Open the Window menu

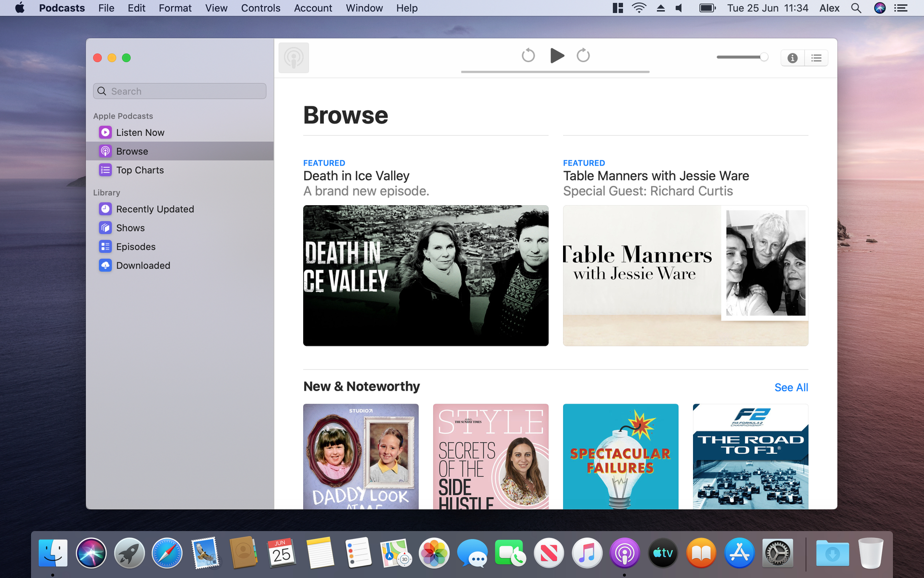click(364, 8)
